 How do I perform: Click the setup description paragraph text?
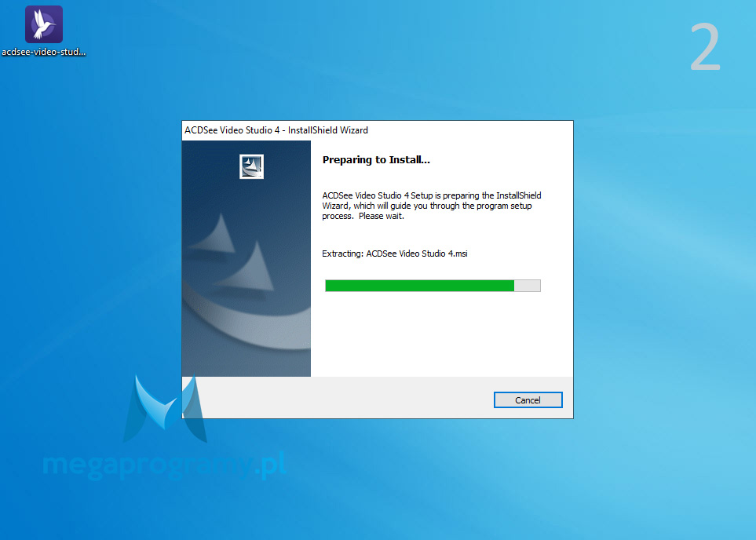[432, 206]
